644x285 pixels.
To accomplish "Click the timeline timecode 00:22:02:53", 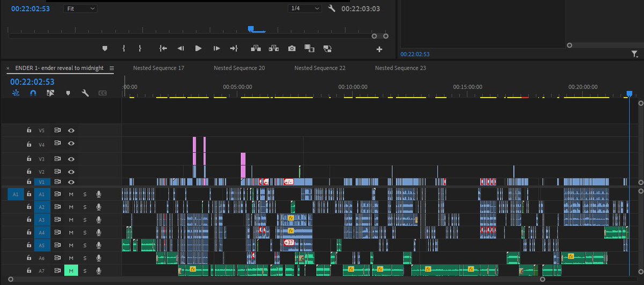I will click(32, 82).
